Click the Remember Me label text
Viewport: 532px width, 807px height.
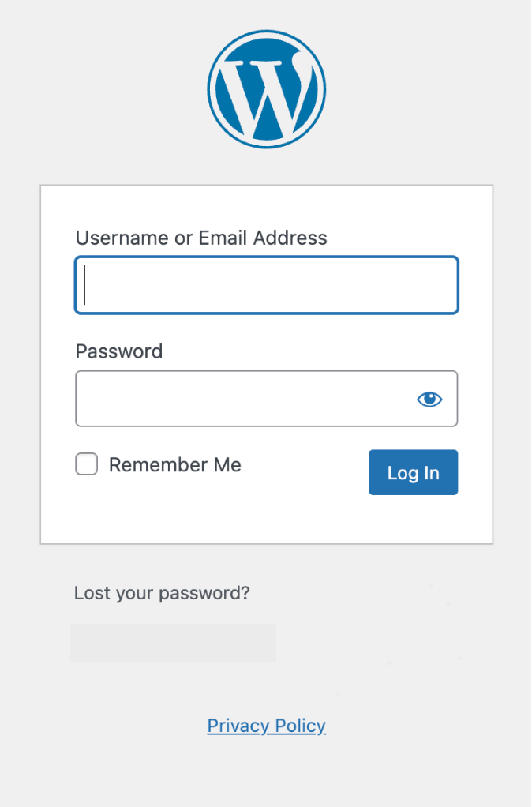coord(174,465)
